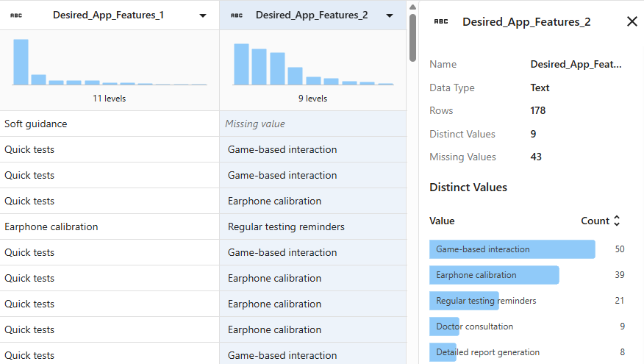Click the Soft guidance cell
Viewport: 644px width, 364px height.
(x=110, y=124)
